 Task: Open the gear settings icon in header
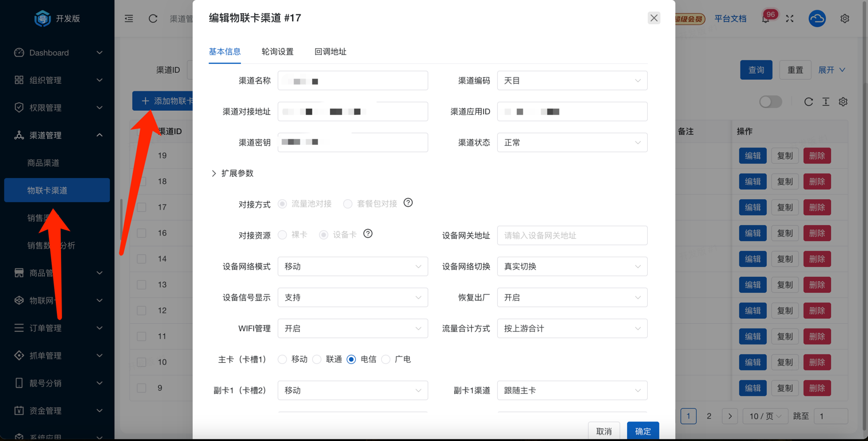click(844, 18)
